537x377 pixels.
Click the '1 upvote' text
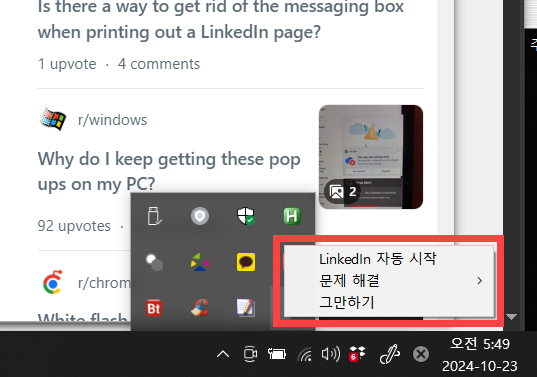coord(67,64)
